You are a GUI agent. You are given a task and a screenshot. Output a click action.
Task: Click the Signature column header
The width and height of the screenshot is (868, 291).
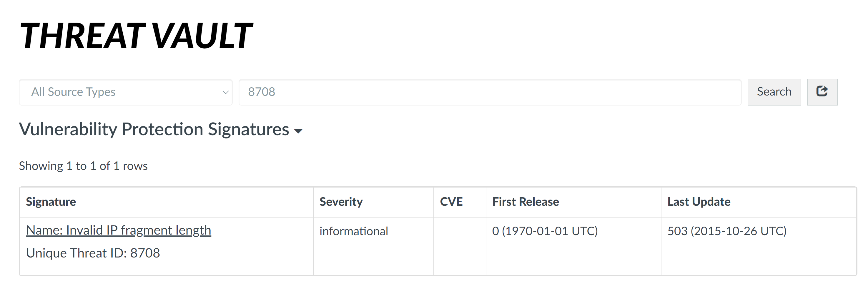(51, 202)
